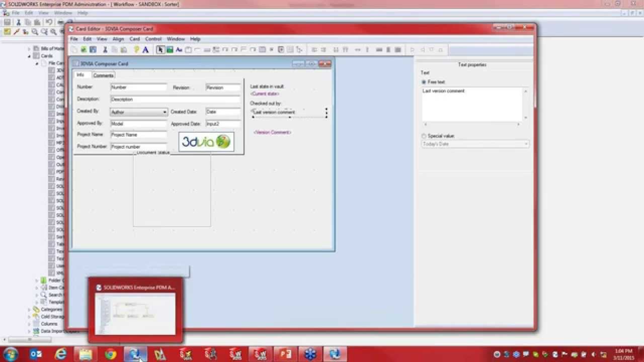Click the New card icon in Card Editor toolbar
This screenshot has height=362, width=644.
pyautogui.click(x=75, y=50)
